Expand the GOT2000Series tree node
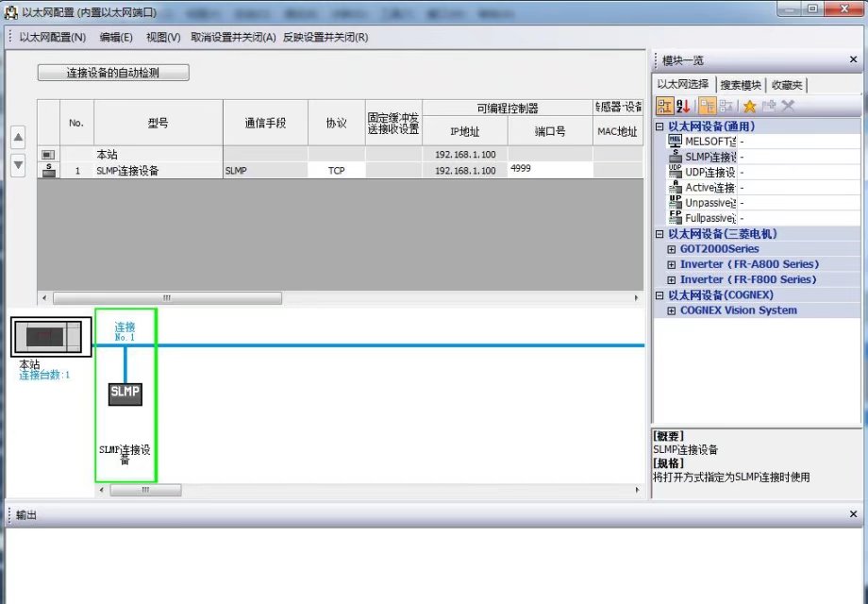This screenshot has height=604, width=868. click(x=672, y=249)
